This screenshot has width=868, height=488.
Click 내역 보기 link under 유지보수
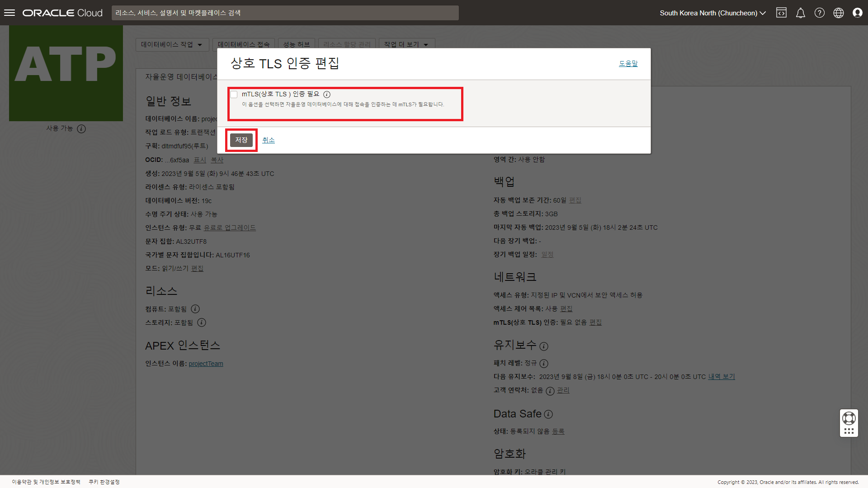tap(722, 377)
